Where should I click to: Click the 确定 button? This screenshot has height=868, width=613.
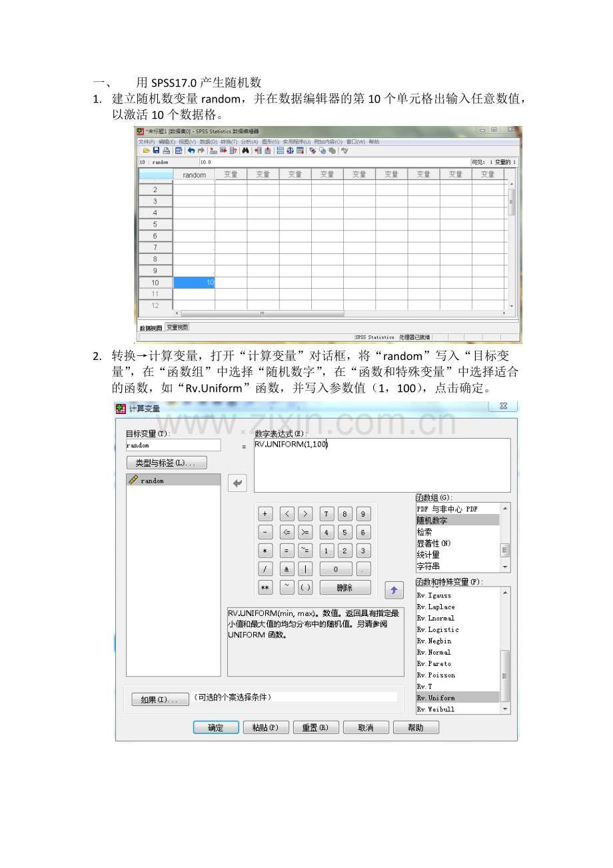tap(216, 727)
